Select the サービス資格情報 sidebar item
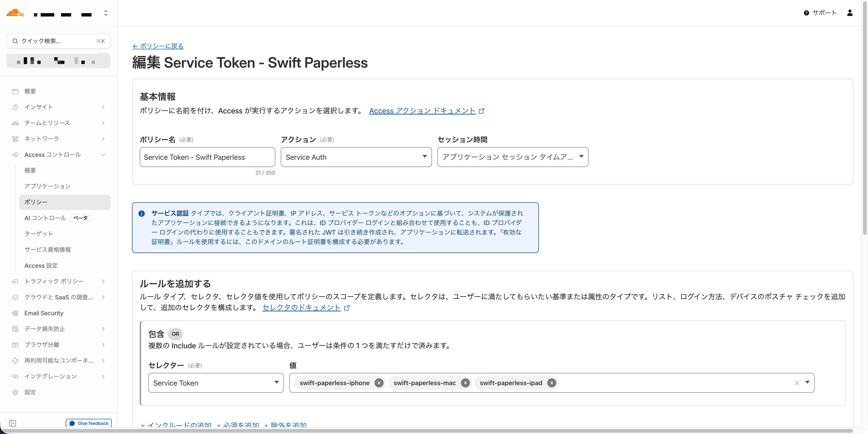The height and width of the screenshot is (434, 868). pos(47,250)
